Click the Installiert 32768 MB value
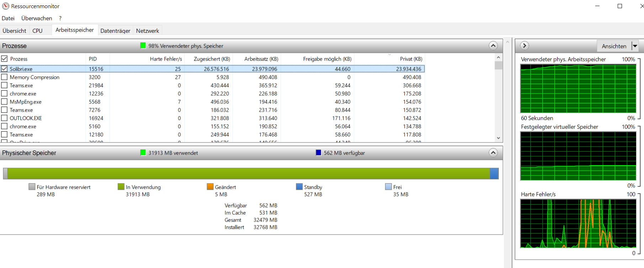 pyautogui.click(x=265, y=227)
